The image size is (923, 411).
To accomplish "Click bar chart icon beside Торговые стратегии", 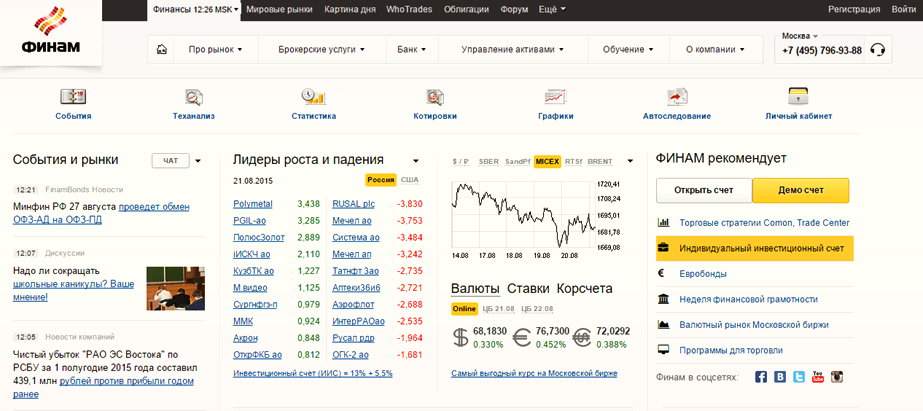I will click(x=663, y=223).
